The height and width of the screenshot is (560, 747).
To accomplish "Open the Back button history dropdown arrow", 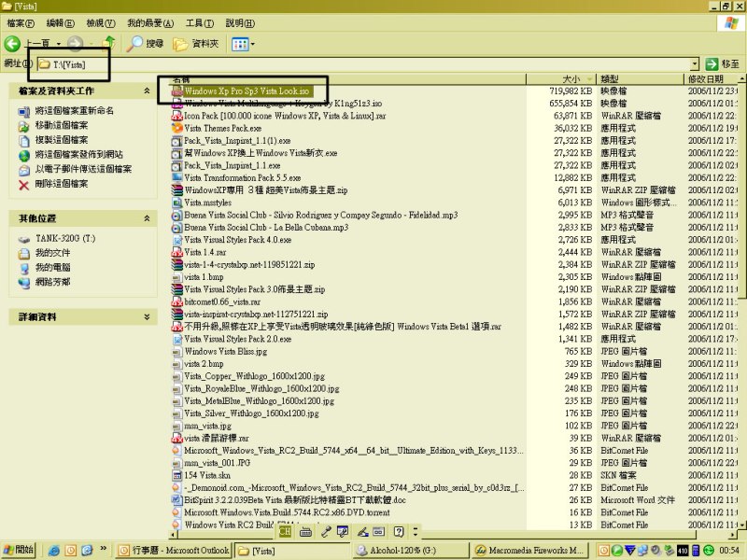I will [x=59, y=44].
